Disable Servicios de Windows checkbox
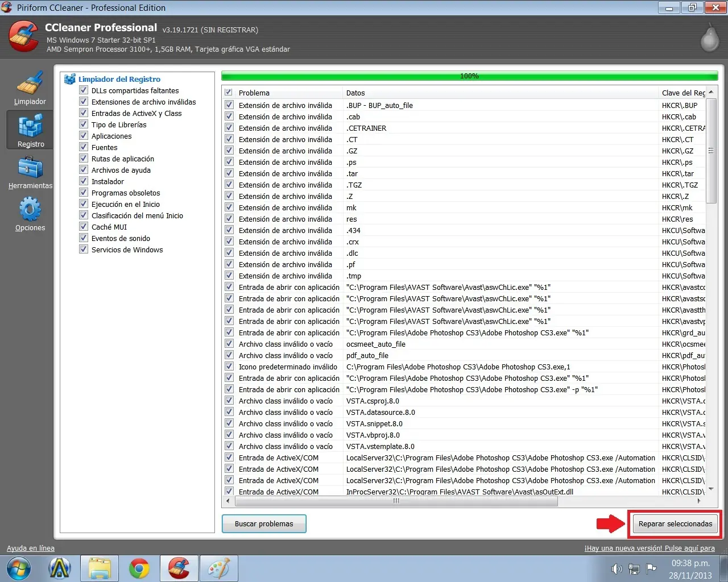Screen dimensions: 728x582 [x=84, y=250]
